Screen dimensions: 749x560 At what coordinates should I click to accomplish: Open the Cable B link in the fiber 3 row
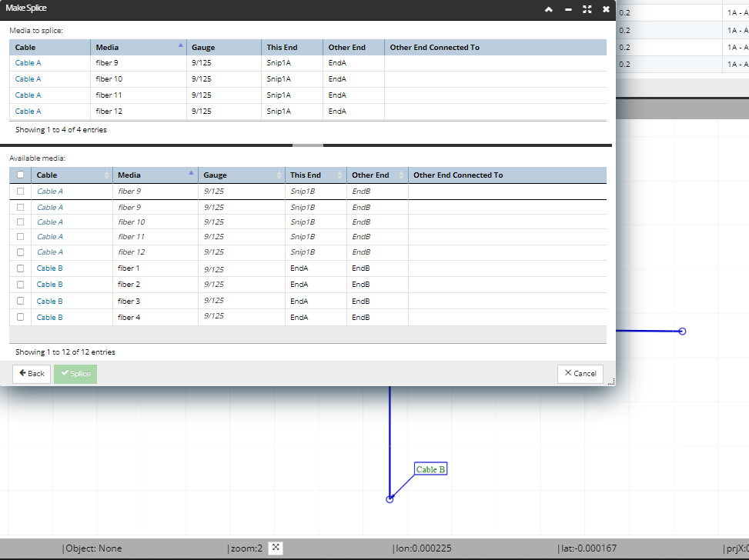point(50,302)
